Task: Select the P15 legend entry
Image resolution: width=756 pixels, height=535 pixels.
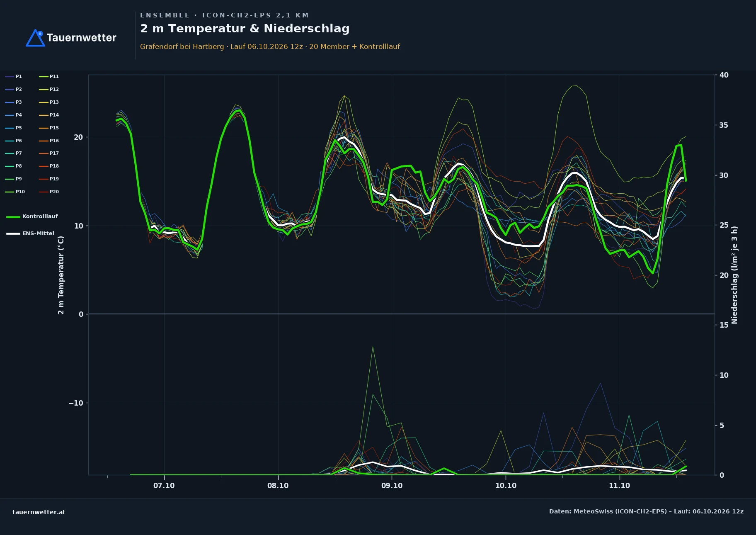Action: [49, 128]
